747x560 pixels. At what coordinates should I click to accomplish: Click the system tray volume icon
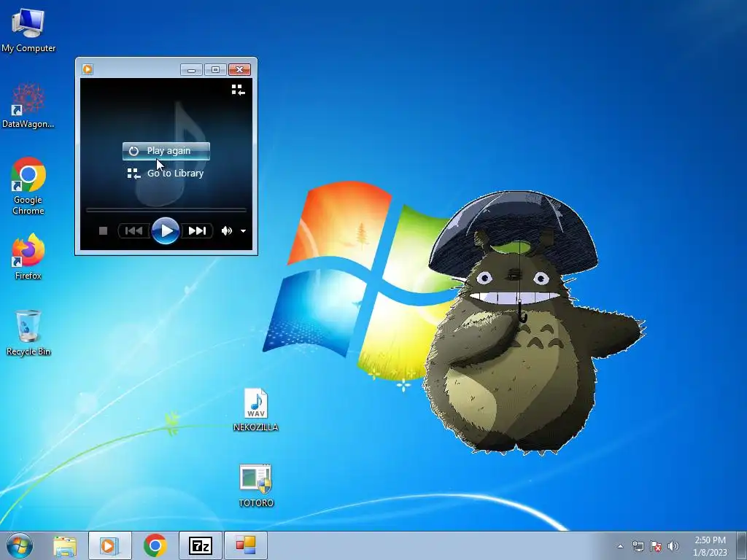tap(673, 546)
